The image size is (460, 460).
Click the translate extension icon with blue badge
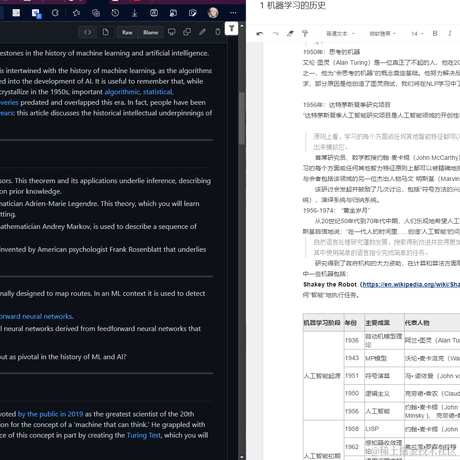point(36,13)
